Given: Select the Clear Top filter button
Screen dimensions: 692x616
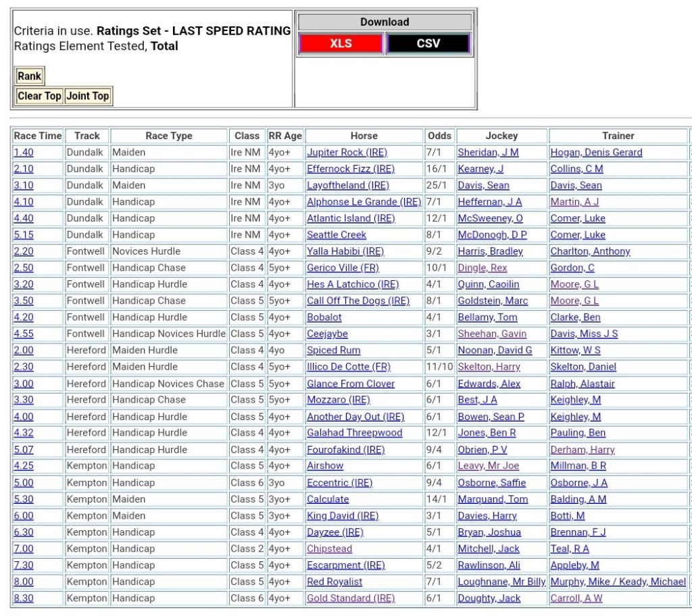Looking at the screenshot, I should click(39, 96).
